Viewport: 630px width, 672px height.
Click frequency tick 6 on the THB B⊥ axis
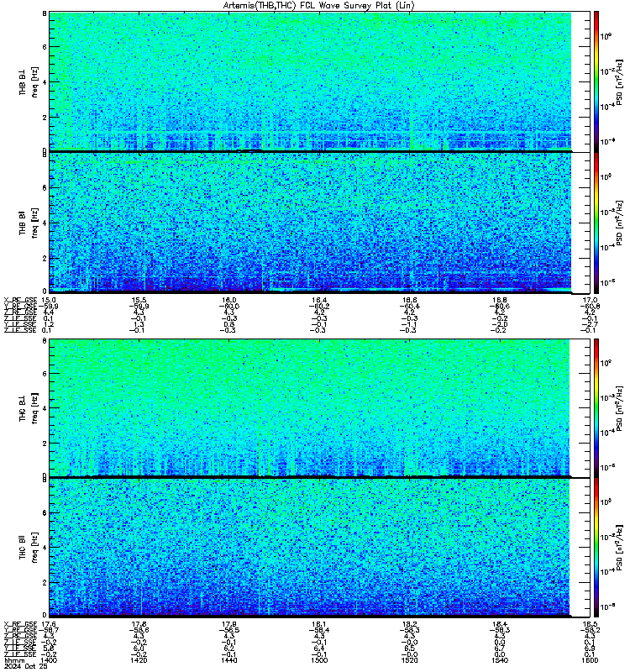click(x=45, y=47)
